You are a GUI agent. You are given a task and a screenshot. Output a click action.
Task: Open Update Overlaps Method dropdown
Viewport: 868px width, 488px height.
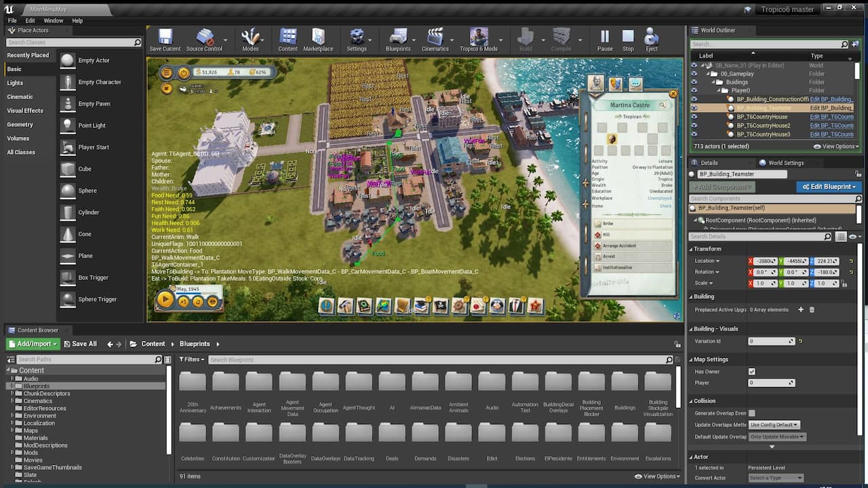(774, 425)
